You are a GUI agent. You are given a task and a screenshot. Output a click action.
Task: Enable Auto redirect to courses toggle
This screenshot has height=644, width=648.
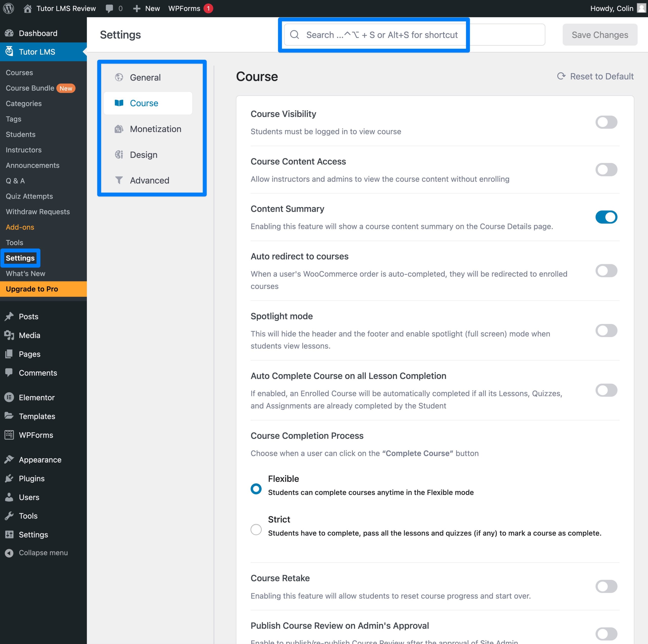click(606, 271)
